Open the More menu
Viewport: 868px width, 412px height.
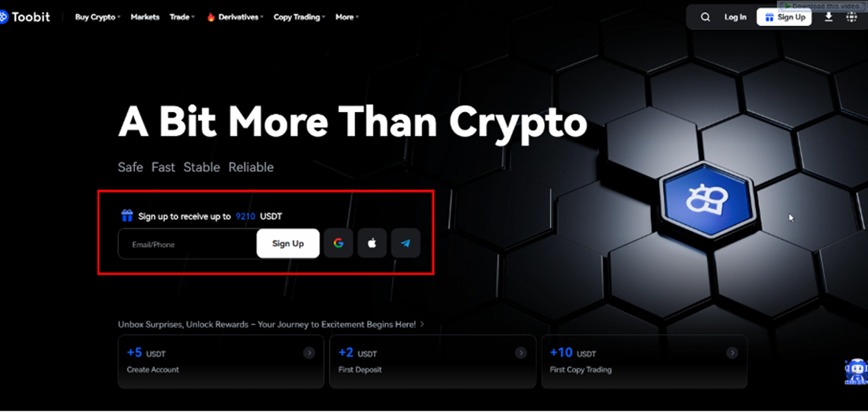347,17
